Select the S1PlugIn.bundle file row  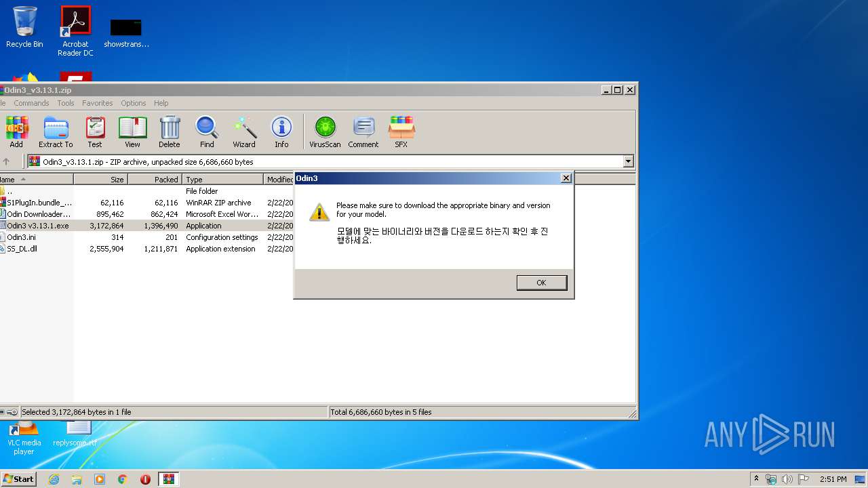(x=147, y=203)
